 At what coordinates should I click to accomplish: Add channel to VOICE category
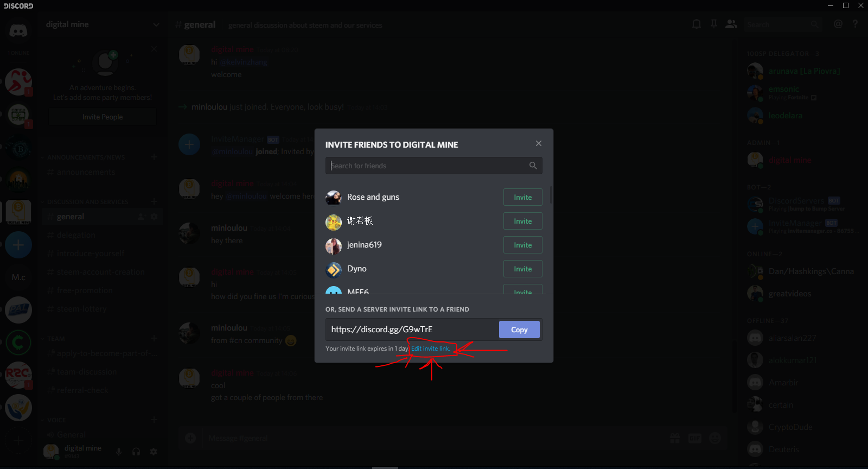154,420
